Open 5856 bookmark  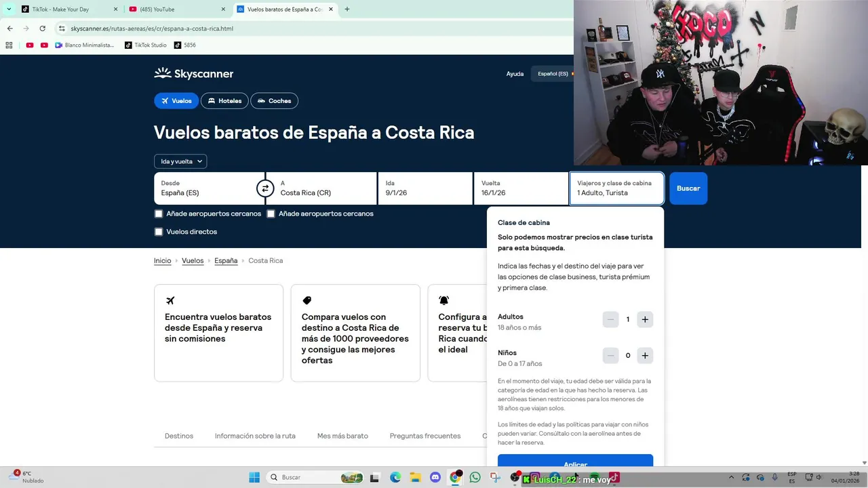(185, 45)
